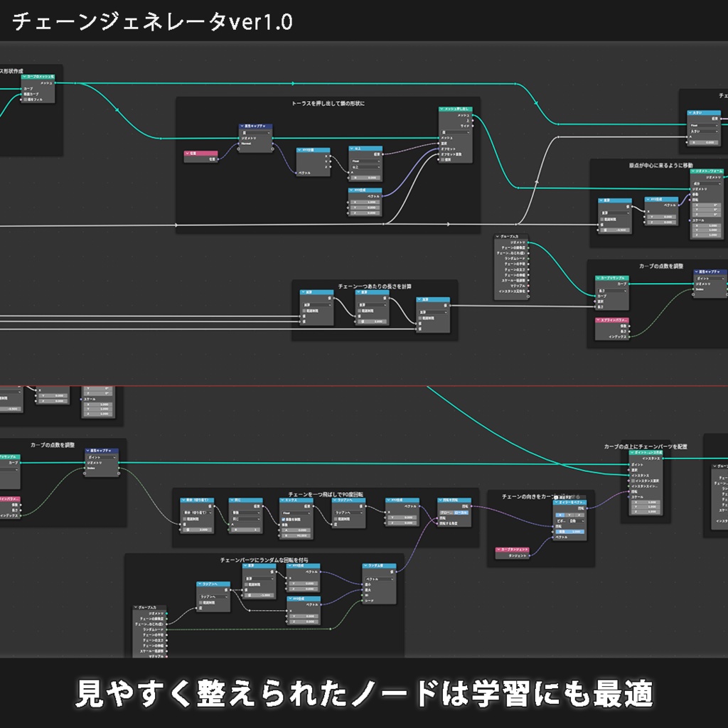Toggle the 係数を制限 checkbox on ミックス node
This screenshot has width=728, height=728.
tap(284, 518)
